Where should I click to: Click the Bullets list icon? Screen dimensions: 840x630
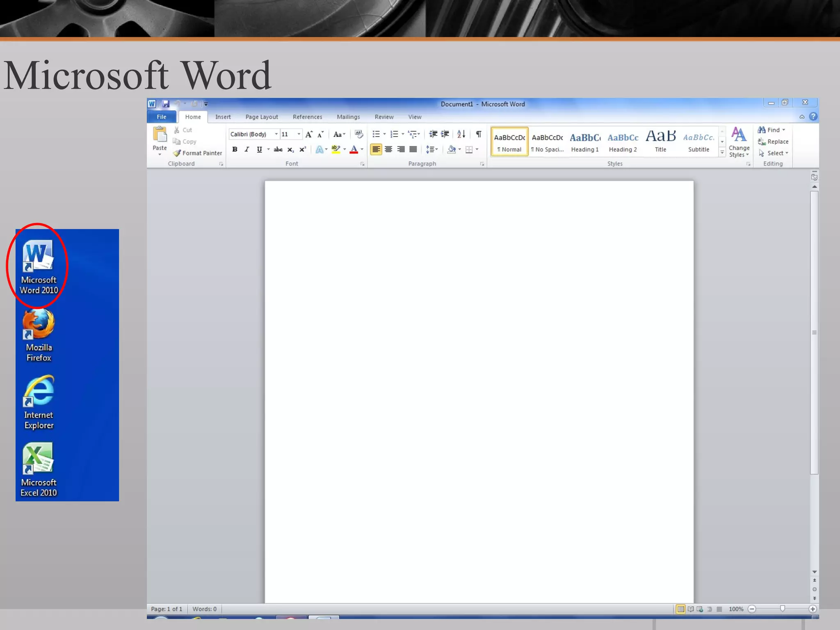tap(376, 134)
